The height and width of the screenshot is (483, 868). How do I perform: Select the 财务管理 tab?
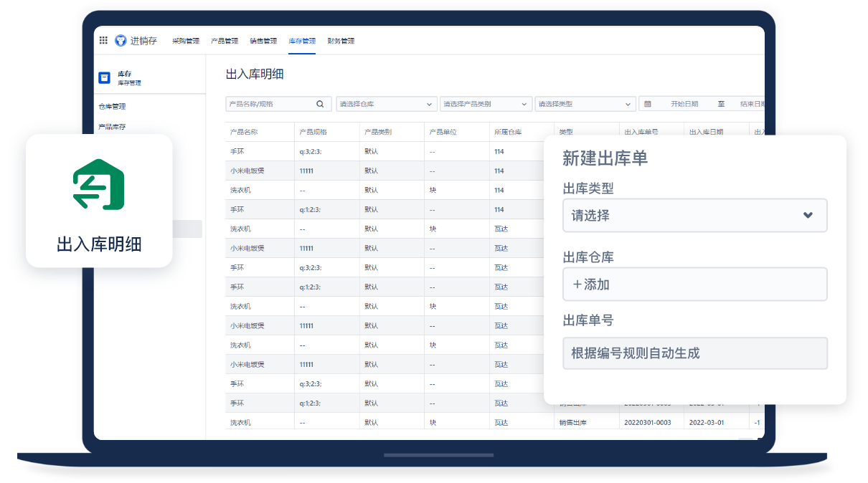tap(341, 41)
